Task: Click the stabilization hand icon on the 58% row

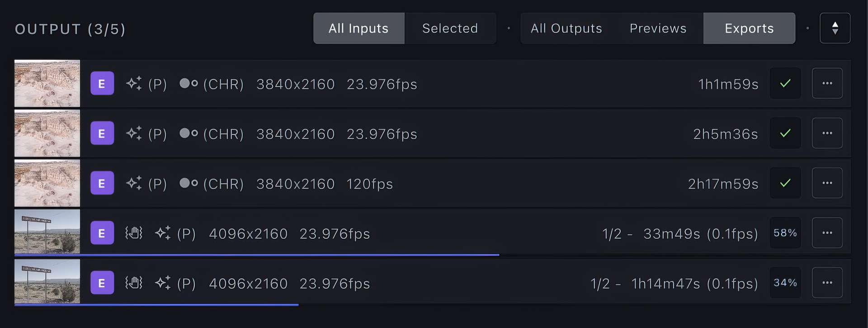Action: [x=134, y=233]
